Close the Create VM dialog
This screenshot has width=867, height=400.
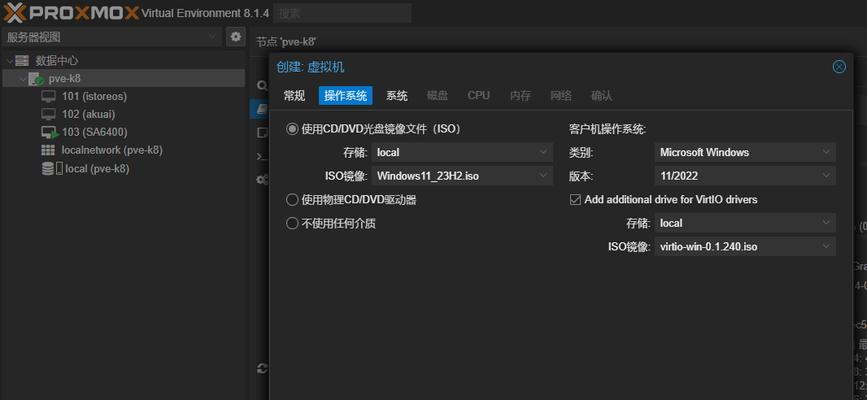(839, 67)
